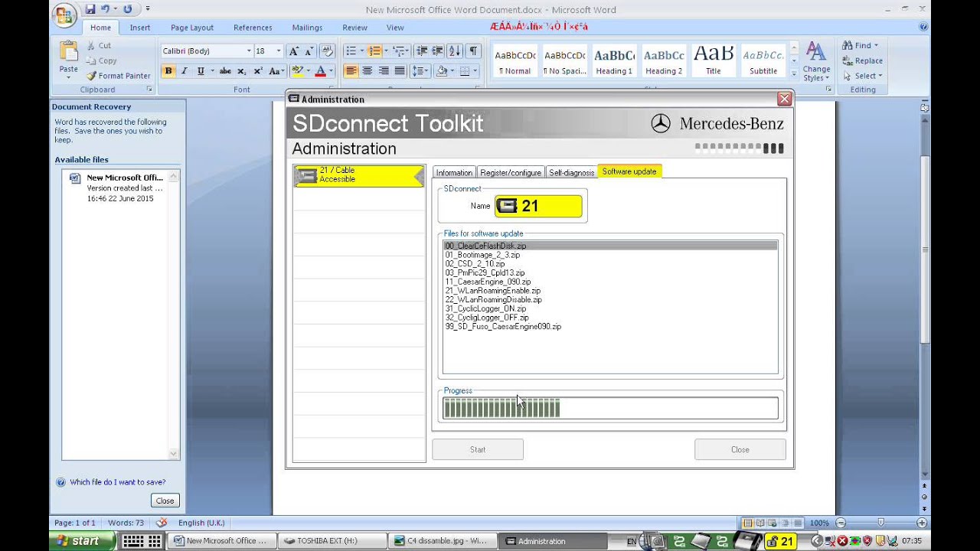
Task: Open the View ribbon tab
Action: 395,28
